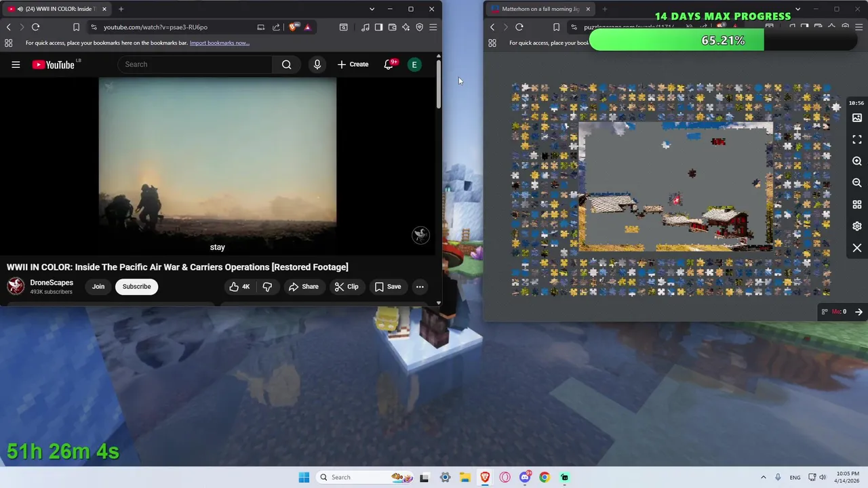This screenshot has height=488, width=868.
Task: Save the video to a playlist
Action: [x=388, y=287]
